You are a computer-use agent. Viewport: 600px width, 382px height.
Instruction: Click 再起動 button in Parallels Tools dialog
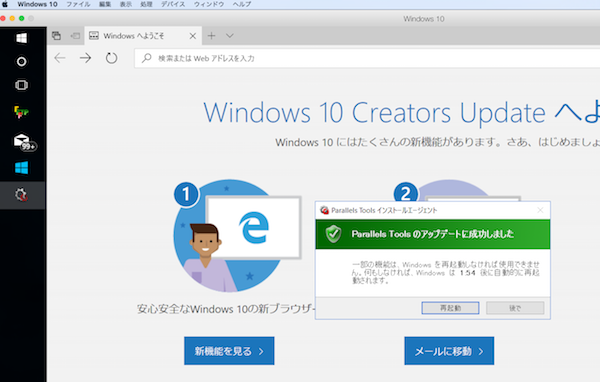(450, 308)
